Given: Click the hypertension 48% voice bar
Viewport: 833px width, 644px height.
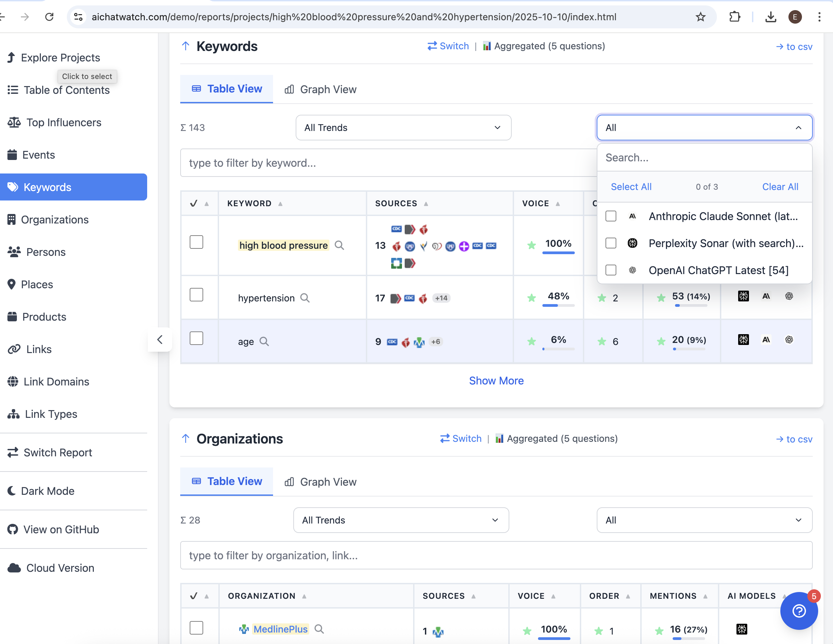Looking at the screenshot, I should point(558,305).
